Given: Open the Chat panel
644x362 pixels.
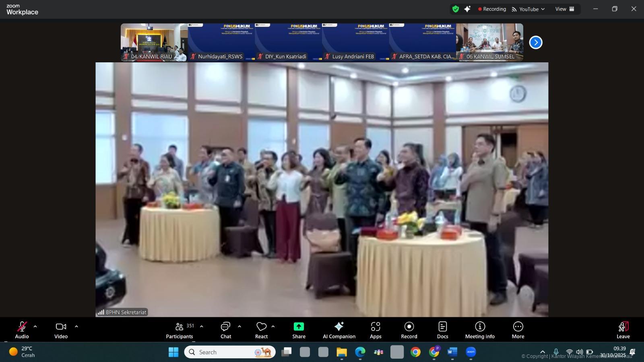Looking at the screenshot, I should (225, 330).
